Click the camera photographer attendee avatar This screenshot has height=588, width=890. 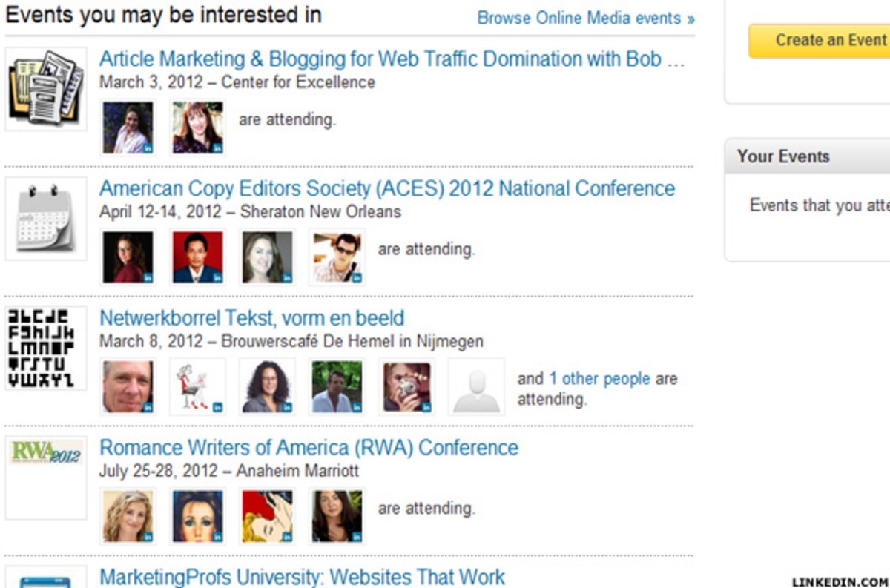pos(406,386)
